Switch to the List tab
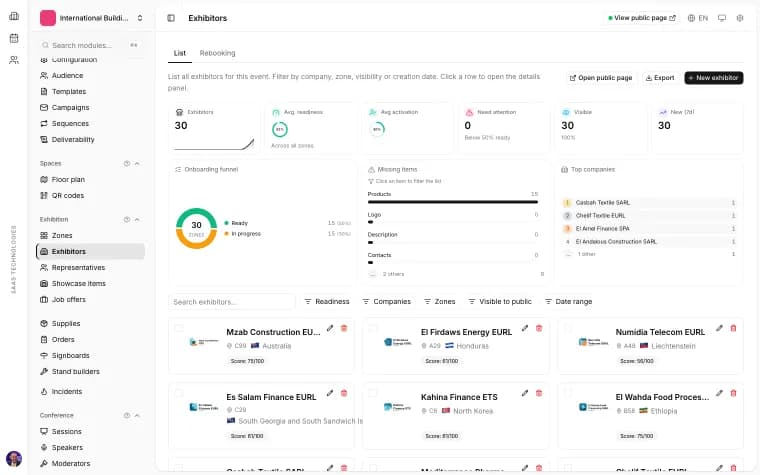Image resolution: width=760 pixels, height=475 pixels. pyautogui.click(x=179, y=53)
